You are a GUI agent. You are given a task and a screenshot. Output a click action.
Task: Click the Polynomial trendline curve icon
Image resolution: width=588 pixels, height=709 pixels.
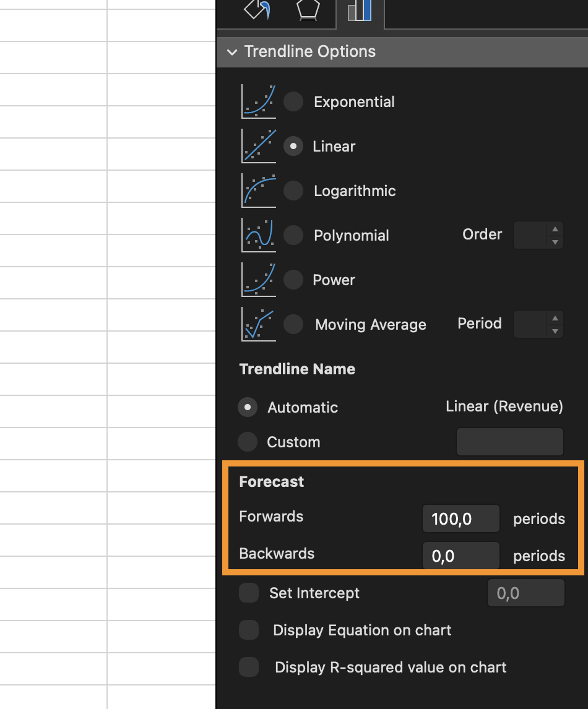point(259,235)
